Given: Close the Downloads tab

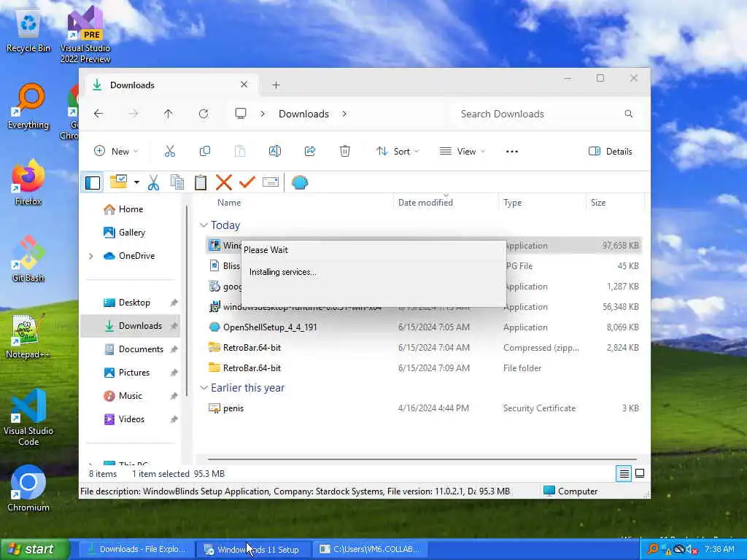Looking at the screenshot, I should pyautogui.click(x=244, y=85).
